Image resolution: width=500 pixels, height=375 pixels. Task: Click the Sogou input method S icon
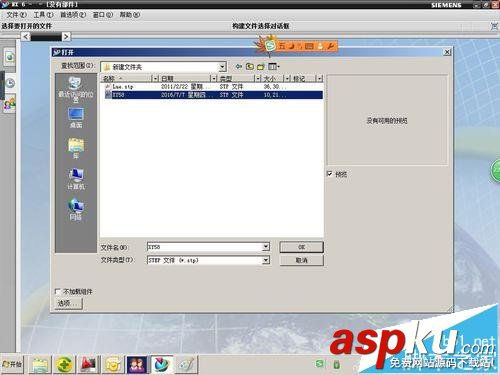[270, 46]
